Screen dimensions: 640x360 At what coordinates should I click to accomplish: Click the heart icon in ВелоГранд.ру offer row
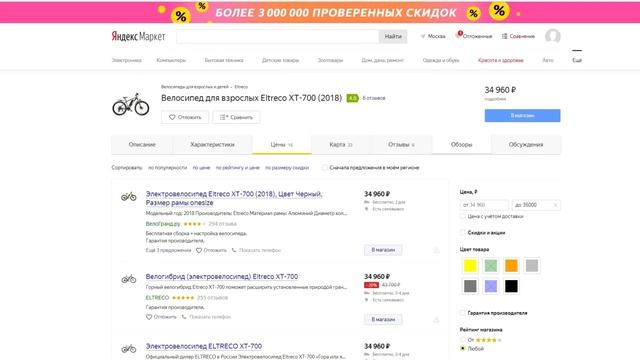[x=199, y=250]
